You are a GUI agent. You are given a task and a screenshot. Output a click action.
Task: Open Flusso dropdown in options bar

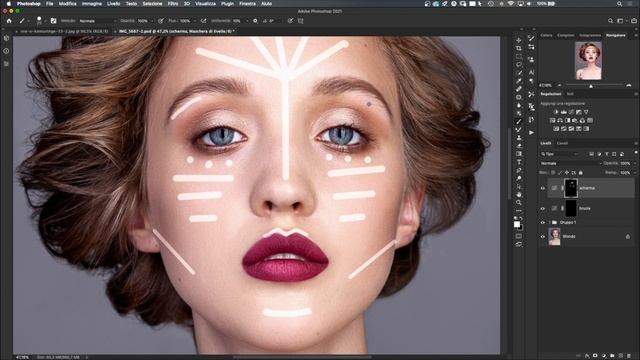(x=194, y=20)
